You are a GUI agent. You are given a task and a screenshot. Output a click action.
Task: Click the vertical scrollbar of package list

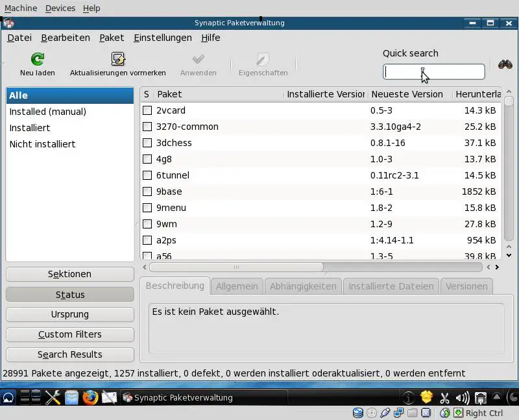[509, 169]
